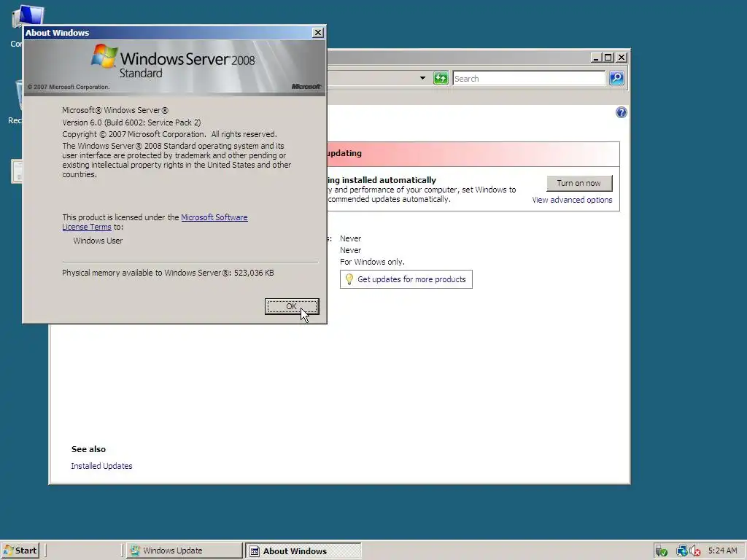The width and height of the screenshot is (747, 560).
Task: Click the Safely Remove Hardware tray icon
Action: [x=661, y=551]
